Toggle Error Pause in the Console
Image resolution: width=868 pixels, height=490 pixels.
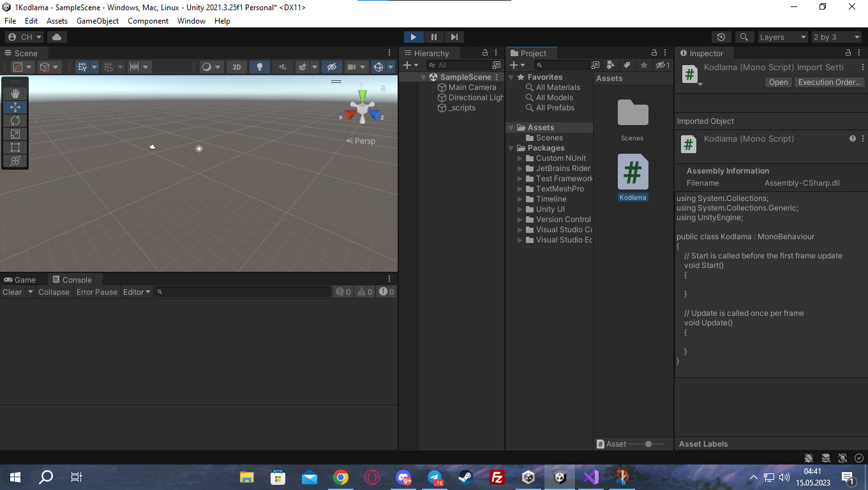click(97, 292)
